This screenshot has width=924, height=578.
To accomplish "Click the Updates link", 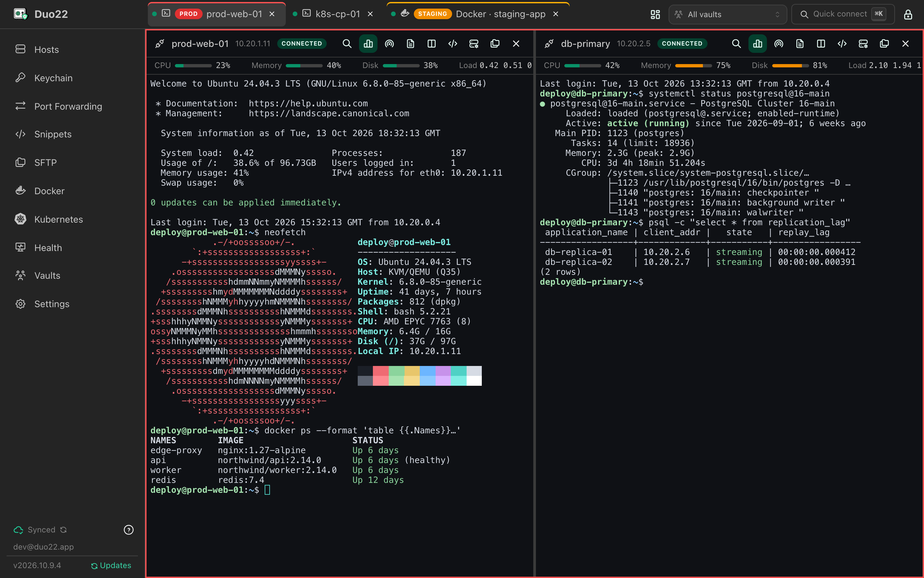I will (x=111, y=565).
